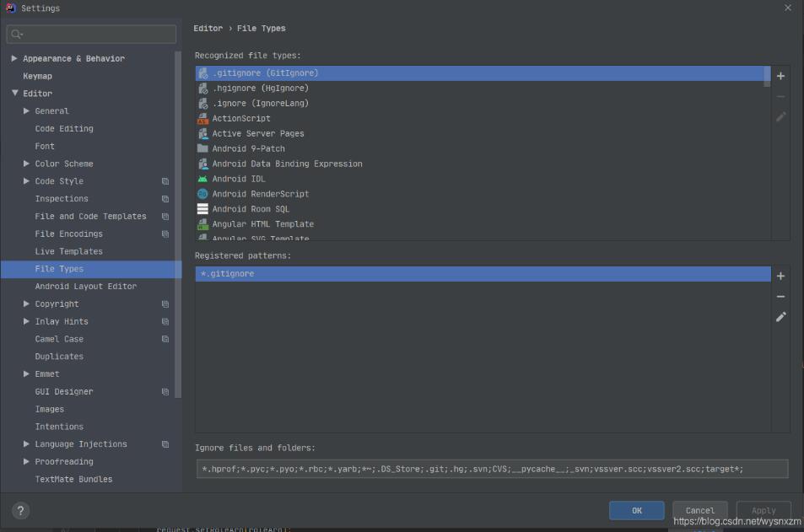Click the copy icon next to Camel Case
Viewport: 804px width, 532px height.
[165, 339]
